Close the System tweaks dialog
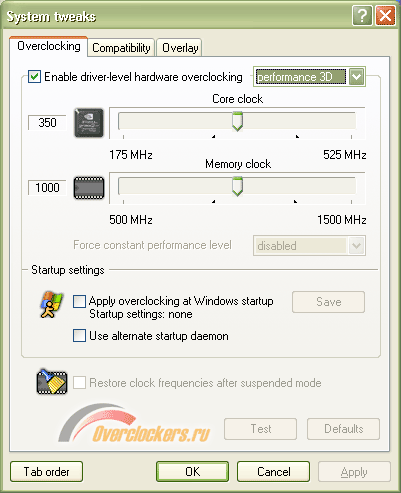The image size is (401, 493). pyautogui.click(x=385, y=15)
